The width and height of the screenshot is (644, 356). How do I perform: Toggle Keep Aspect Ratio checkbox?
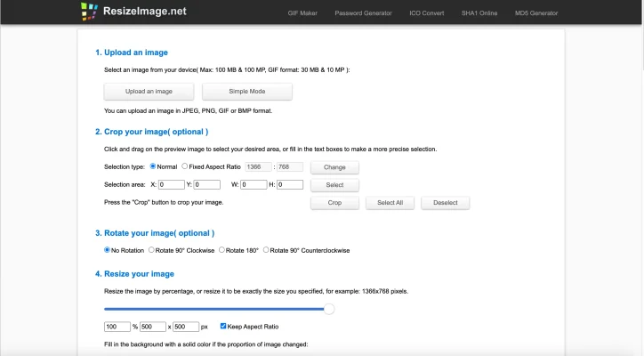coord(223,327)
